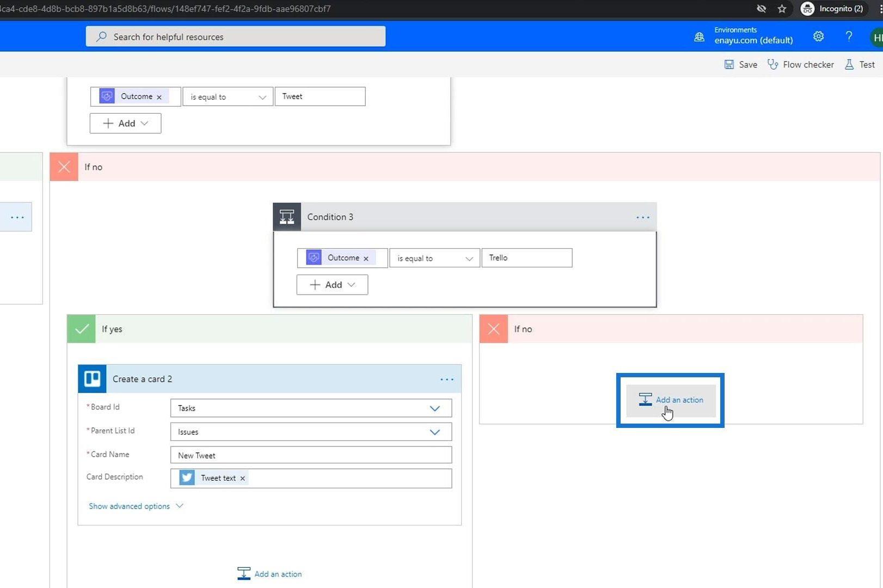Click the Flow checker stethoscope icon
The image size is (883, 588).
[x=772, y=64]
